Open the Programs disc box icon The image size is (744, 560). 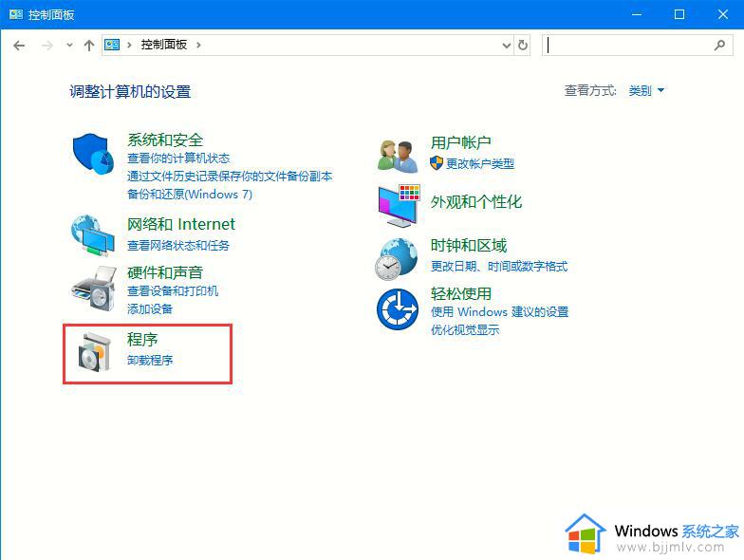94,353
